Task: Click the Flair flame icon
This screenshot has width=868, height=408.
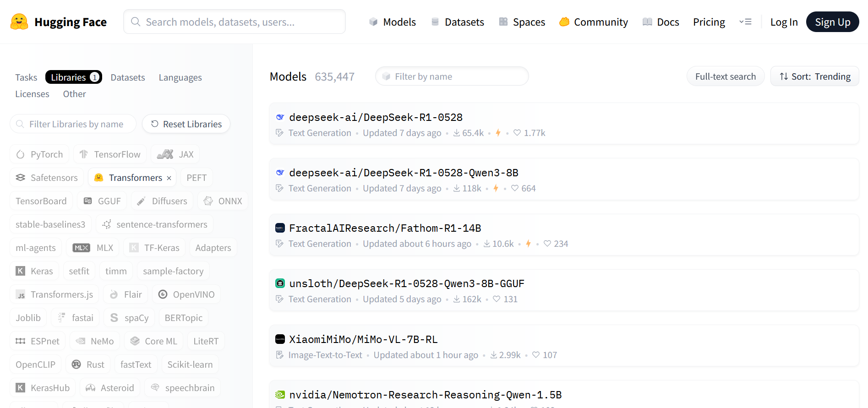Action: pos(114,294)
